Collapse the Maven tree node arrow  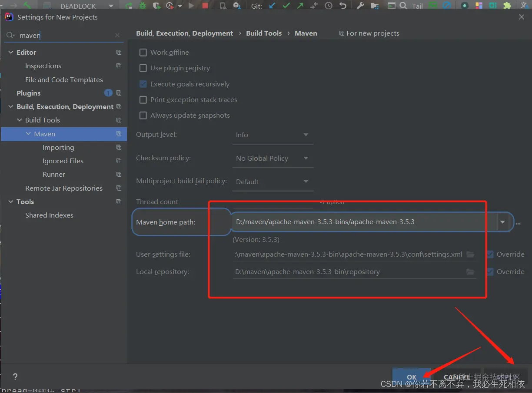click(x=28, y=134)
